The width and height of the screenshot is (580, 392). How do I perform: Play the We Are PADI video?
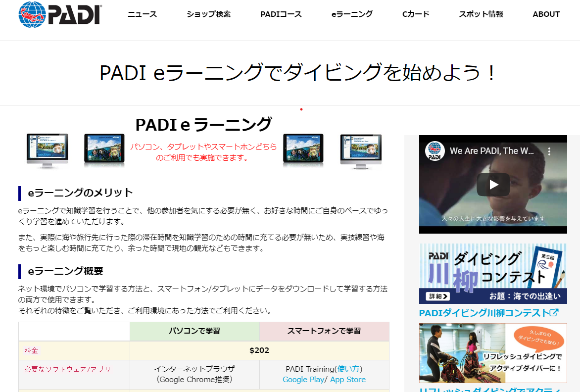pyautogui.click(x=493, y=185)
